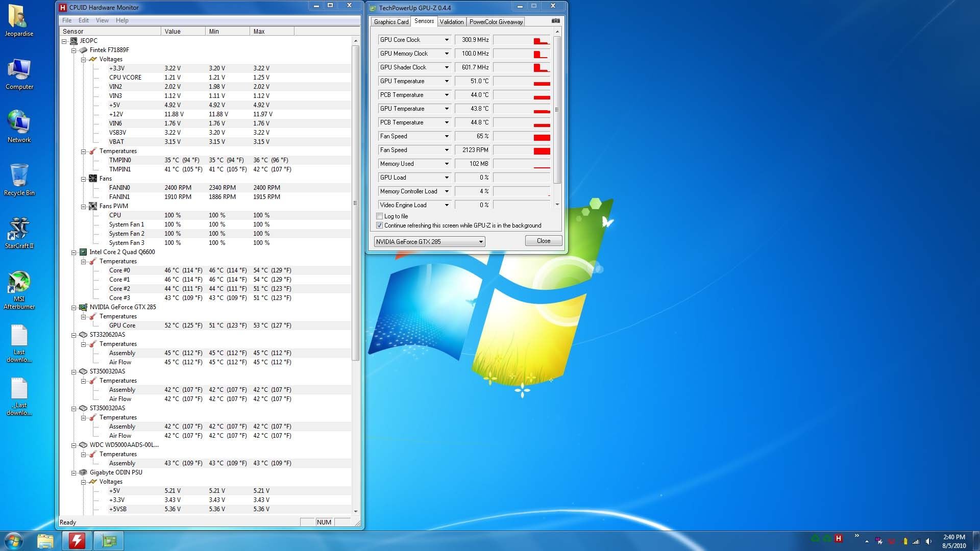980x551 pixels.
Task: Open the Jeopardise folder on desktop
Action: (19, 17)
